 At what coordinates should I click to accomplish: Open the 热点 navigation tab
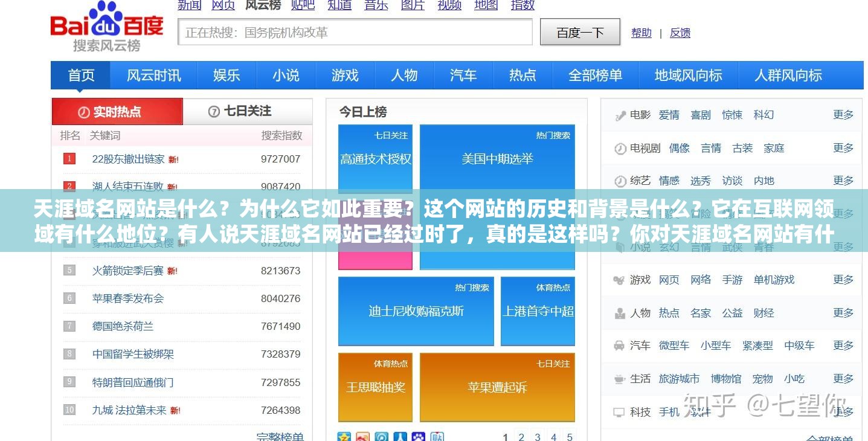(522, 75)
